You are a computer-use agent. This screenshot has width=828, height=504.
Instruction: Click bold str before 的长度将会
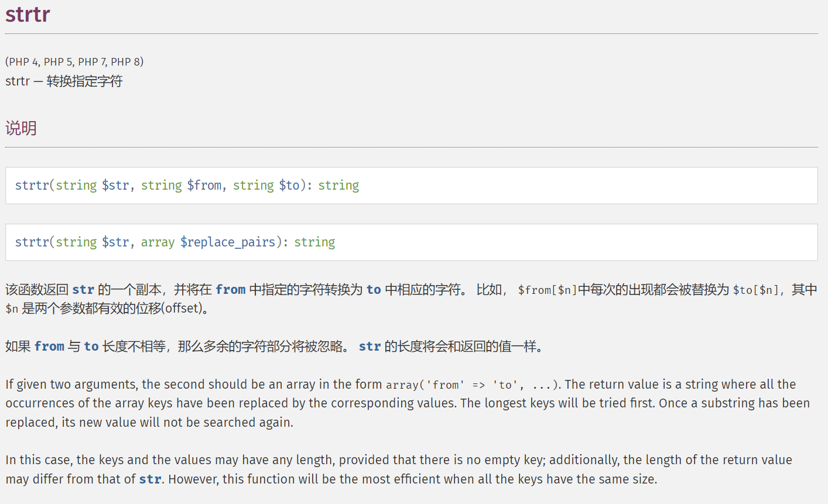pos(369,347)
